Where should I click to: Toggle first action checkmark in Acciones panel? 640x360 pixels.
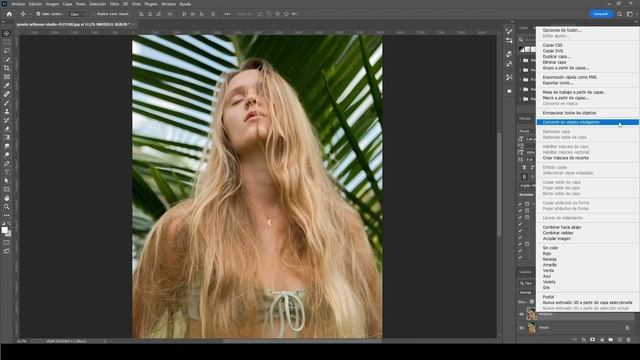pos(520,204)
